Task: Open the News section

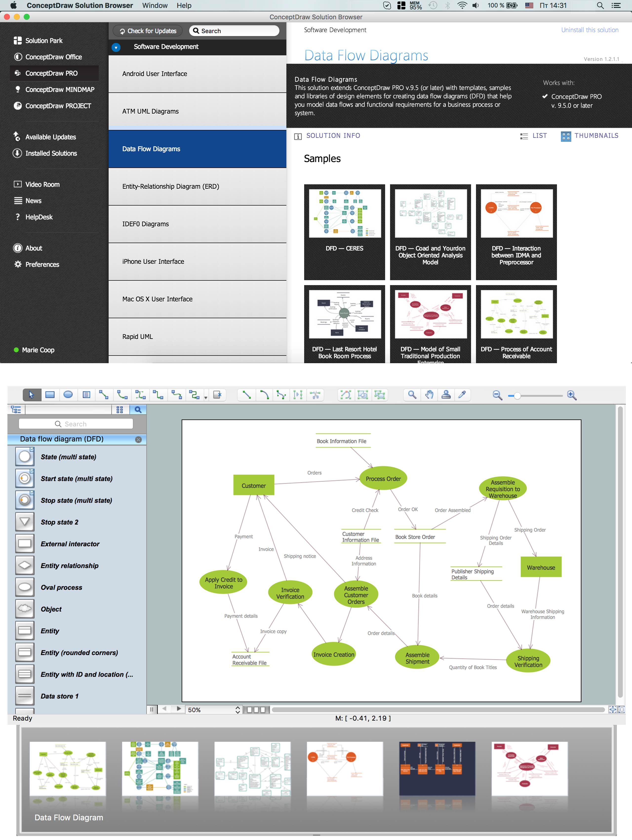Action: pyautogui.click(x=28, y=201)
